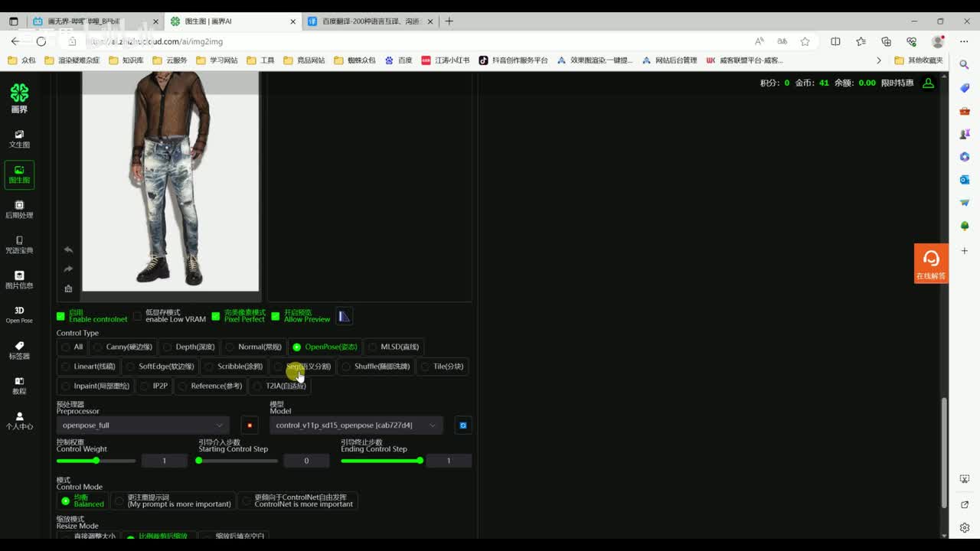
Task: Select 'My prompt is more important' mode
Action: point(173,501)
